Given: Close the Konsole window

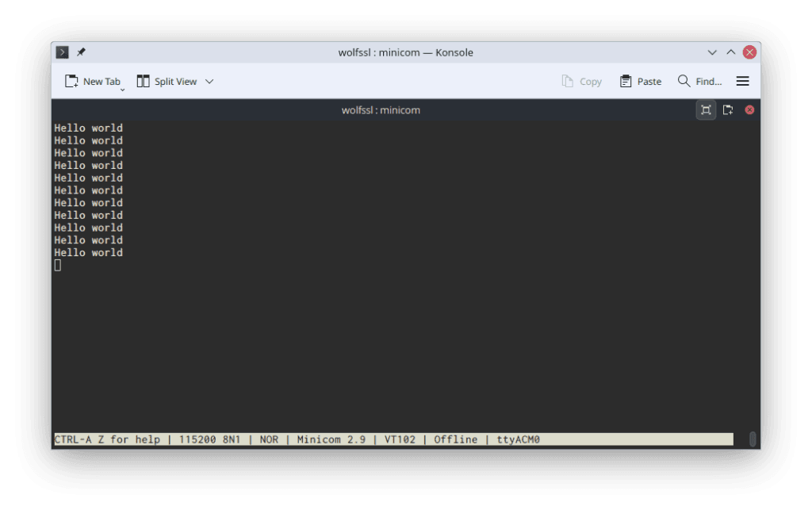Looking at the screenshot, I should click(749, 52).
